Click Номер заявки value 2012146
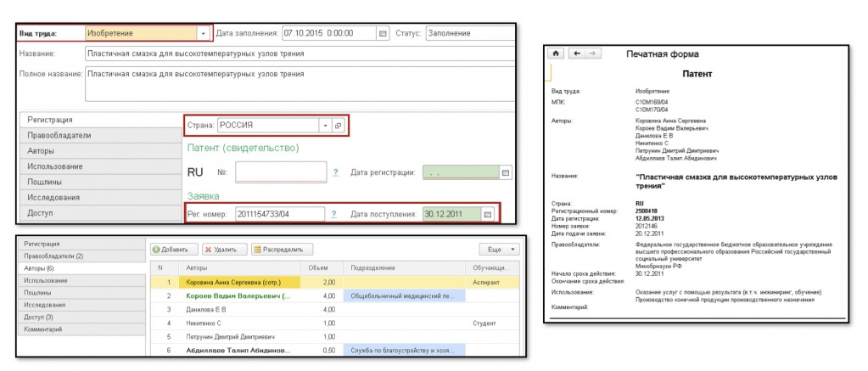Viewport: 868px width, 371px height. [646, 226]
